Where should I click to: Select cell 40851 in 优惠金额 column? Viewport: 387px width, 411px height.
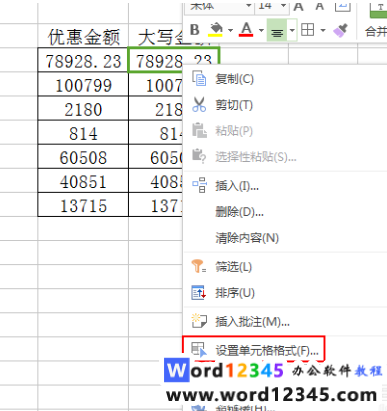83,181
